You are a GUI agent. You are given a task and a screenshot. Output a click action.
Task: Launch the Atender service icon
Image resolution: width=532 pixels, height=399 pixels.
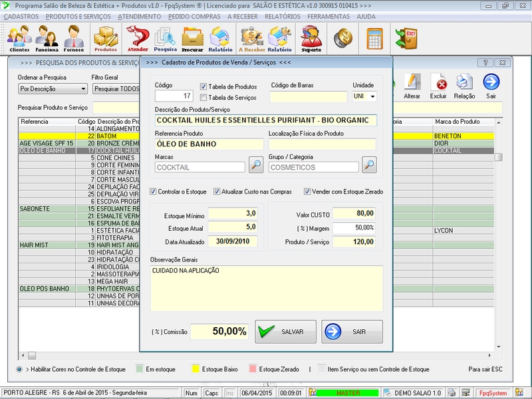tap(138, 39)
